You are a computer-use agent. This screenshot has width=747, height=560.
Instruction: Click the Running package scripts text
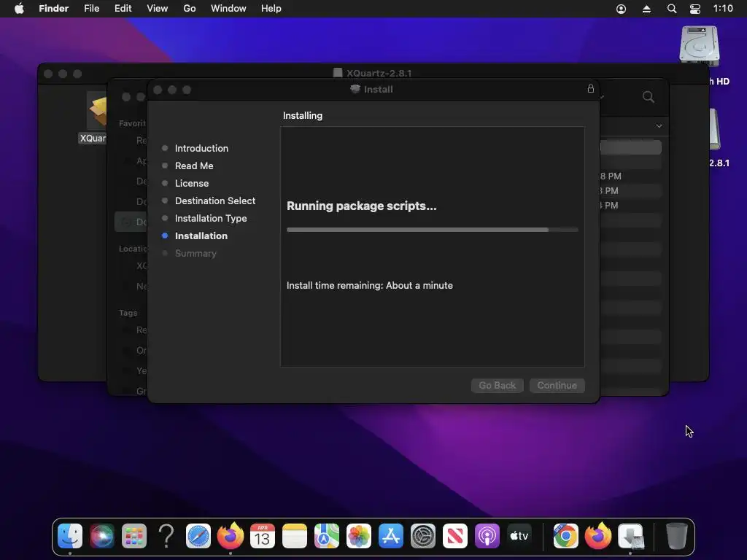tap(362, 206)
